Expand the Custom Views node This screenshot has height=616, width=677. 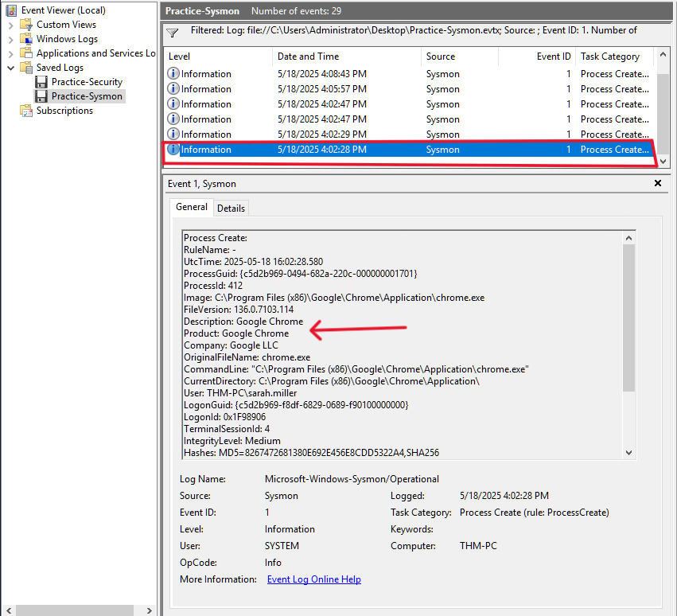10,25
